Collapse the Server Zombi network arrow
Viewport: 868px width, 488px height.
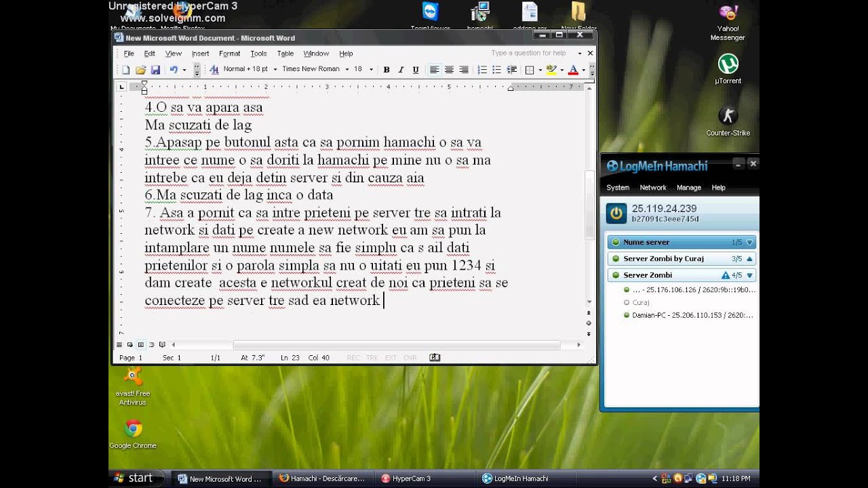[x=749, y=275]
